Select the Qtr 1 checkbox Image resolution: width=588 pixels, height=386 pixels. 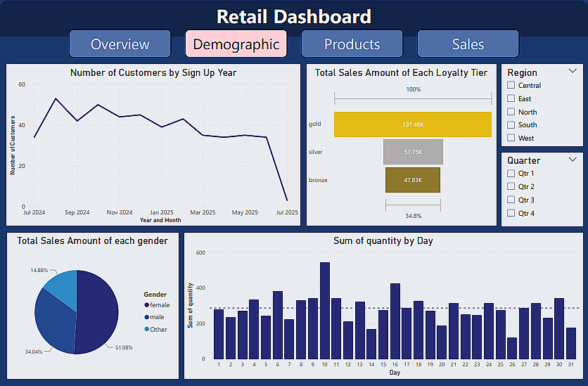coord(511,173)
